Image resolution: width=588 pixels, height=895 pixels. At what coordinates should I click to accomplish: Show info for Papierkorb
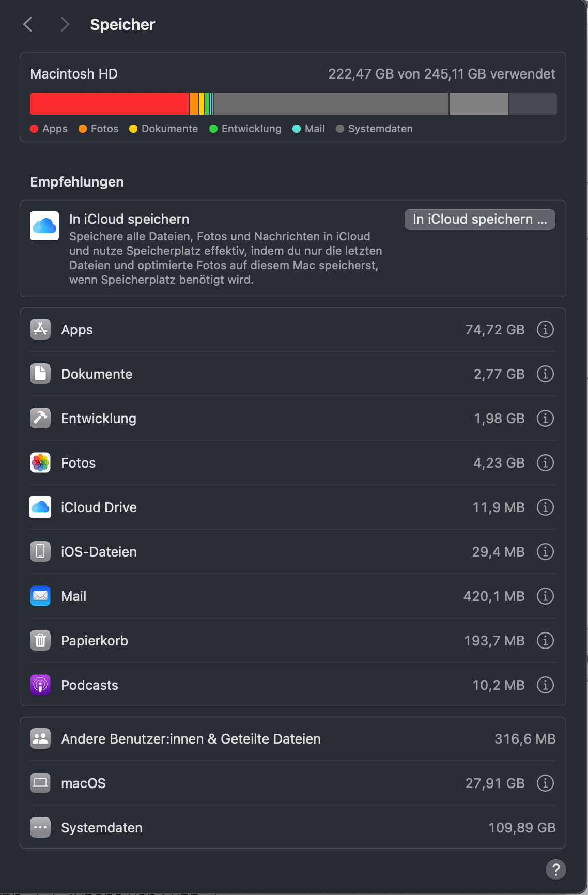(x=545, y=641)
